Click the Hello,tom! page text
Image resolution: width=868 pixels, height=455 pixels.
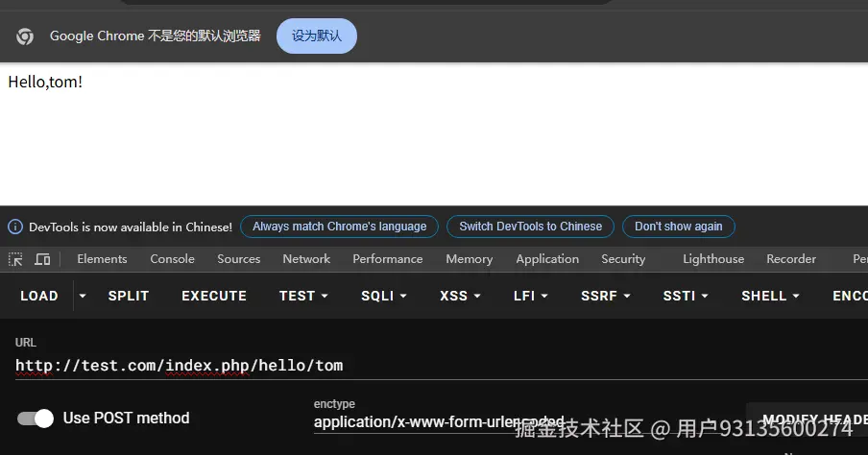(45, 82)
